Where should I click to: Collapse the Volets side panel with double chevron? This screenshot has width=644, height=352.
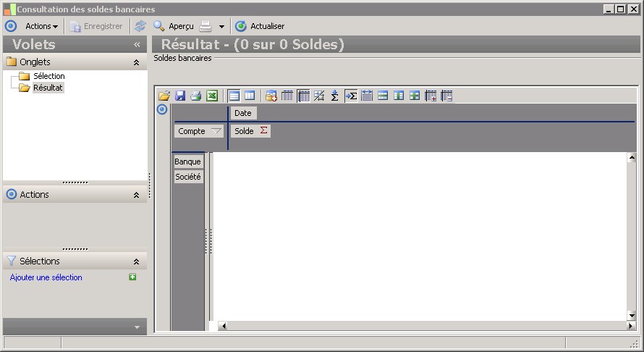click(x=137, y=44)
